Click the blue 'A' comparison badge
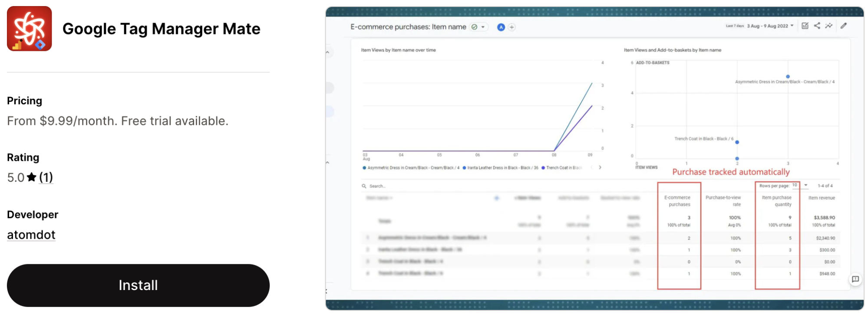Image resolution: width=868 pixels, height=317 pixels. tap(501, 27)
